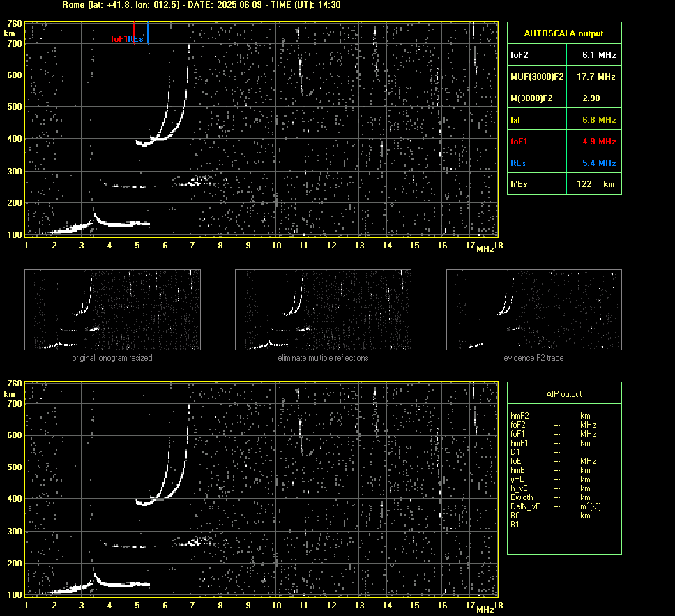This screenshot has height=616, width=675.
Task: Click the AUTOSCALA output header
Action: [563, 33]
